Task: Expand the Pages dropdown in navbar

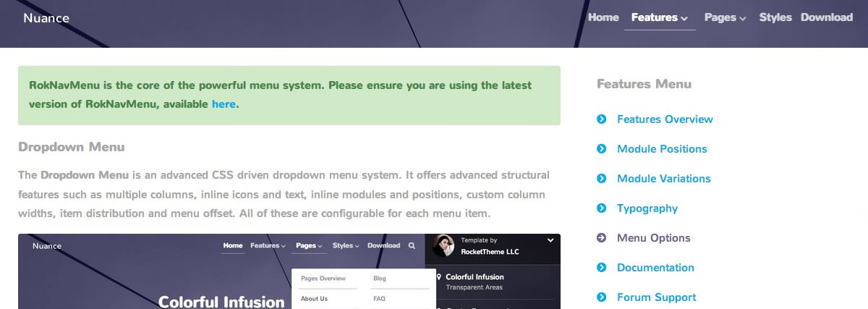Action: (x=725, y=17)
